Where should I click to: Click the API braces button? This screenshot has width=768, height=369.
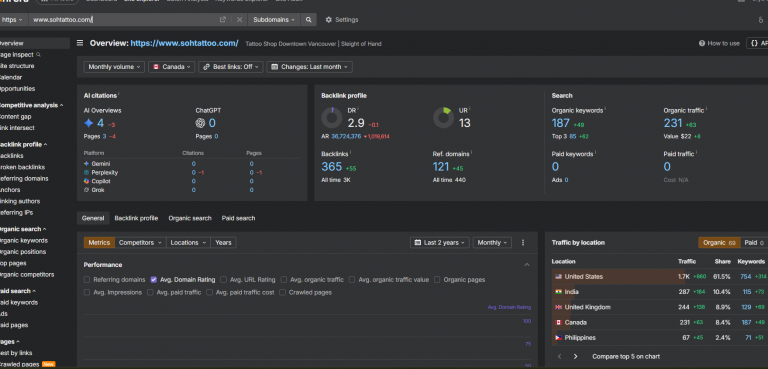click(757, 43)
